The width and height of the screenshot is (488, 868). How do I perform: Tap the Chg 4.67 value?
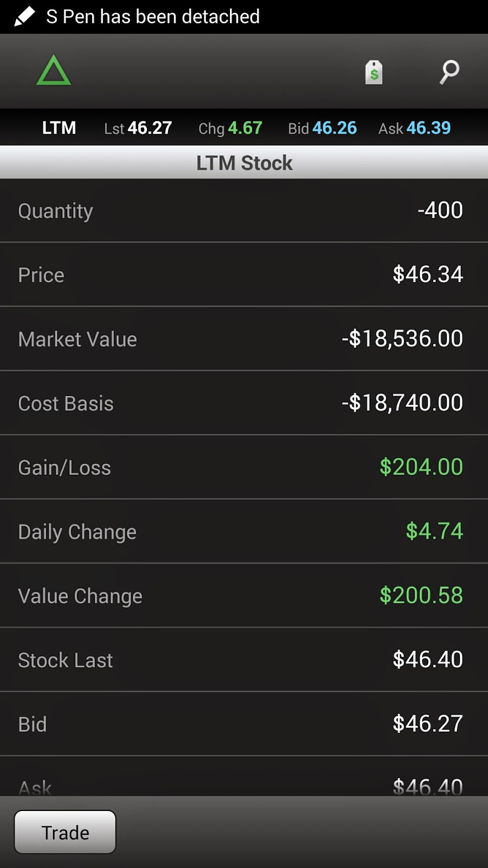click(230, 128)
